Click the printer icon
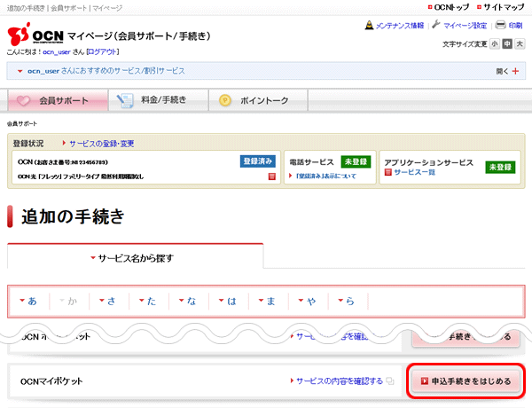The width and height of the screenshot is (532, 408). (500, 25)
